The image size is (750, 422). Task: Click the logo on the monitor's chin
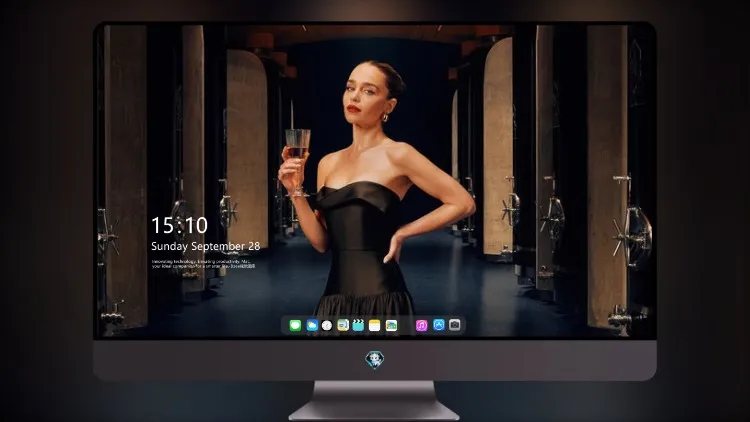(x=375, y=360)
